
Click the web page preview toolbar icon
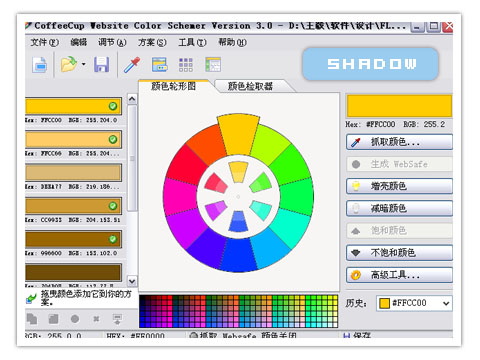(x=160, y=64)
